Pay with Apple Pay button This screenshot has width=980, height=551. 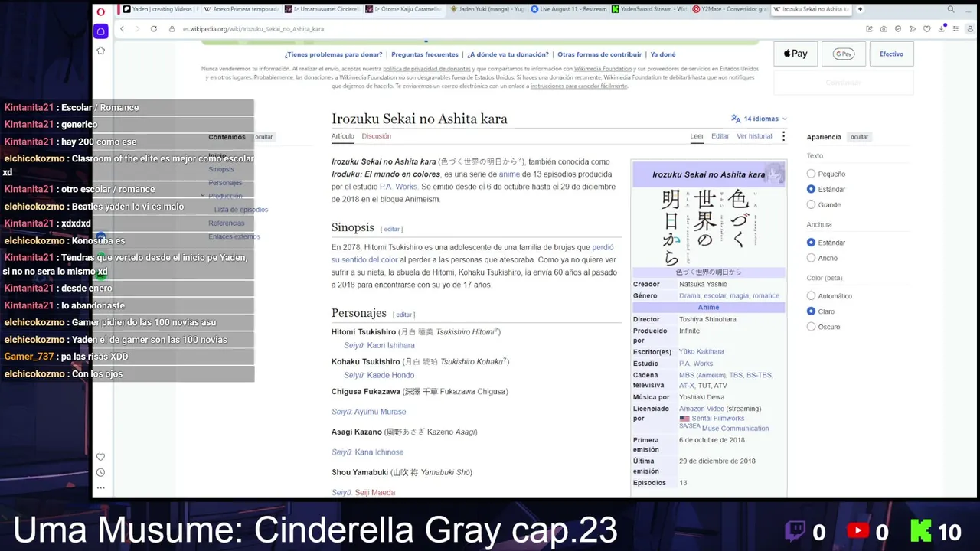click(x=795, y=54)
